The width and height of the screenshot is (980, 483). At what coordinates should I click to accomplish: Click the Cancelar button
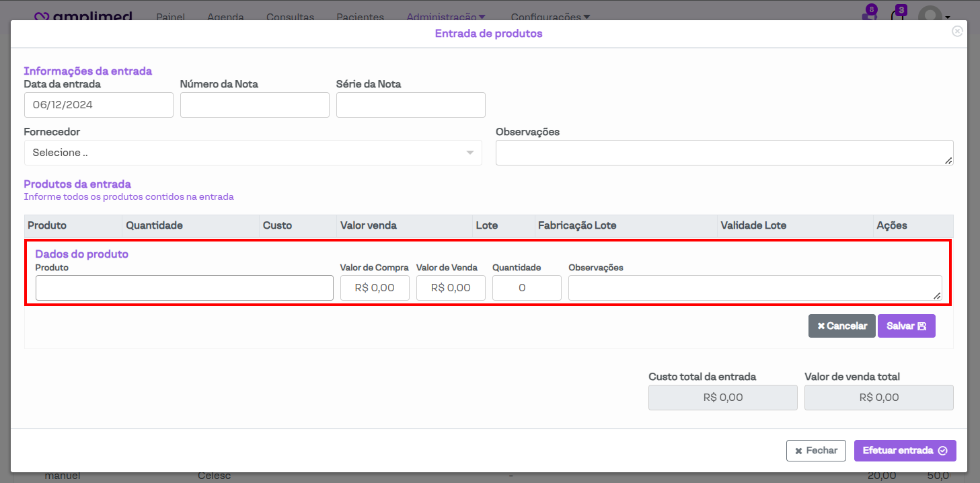pyautogui.click(x=841, y=326)
